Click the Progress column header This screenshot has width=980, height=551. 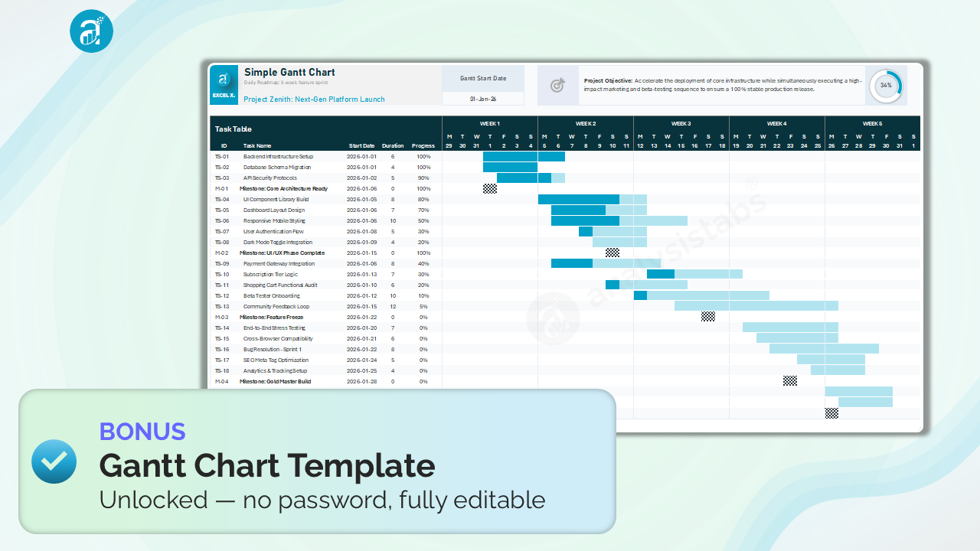point(423,145)
